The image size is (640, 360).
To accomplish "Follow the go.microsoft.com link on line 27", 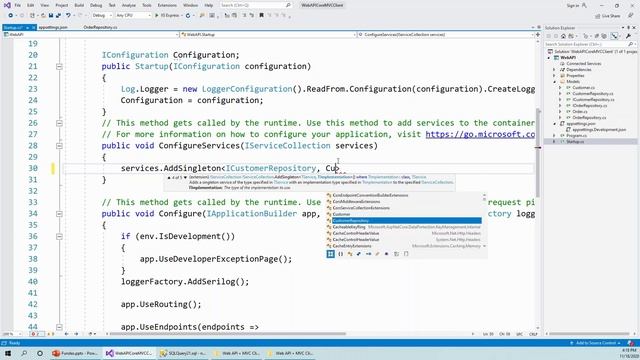I will (480, 134).
